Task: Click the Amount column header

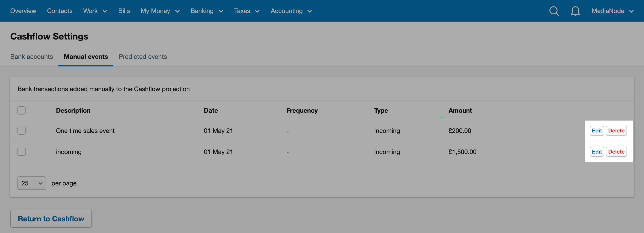Action: coord(460,110)
